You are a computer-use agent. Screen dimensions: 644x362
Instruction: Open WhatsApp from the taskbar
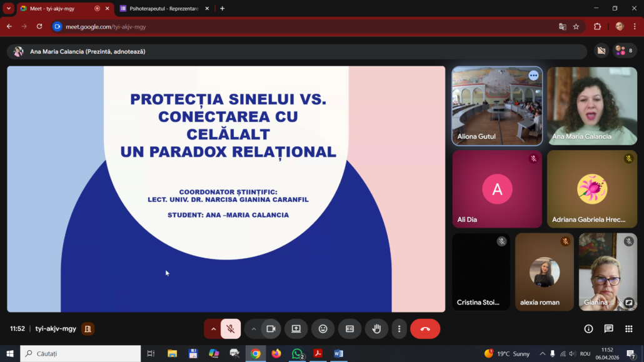tap(297, 353)
